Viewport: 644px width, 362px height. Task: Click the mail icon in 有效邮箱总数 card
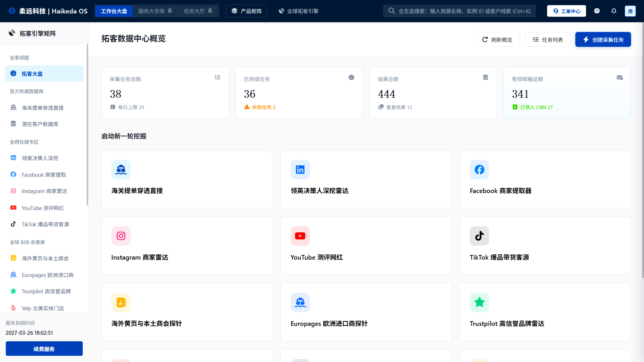(x=620, y=77)
